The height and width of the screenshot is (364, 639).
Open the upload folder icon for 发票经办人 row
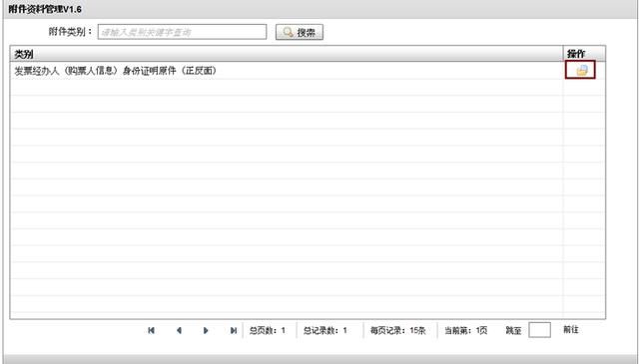pyautogui.click(x=581, y=71)
